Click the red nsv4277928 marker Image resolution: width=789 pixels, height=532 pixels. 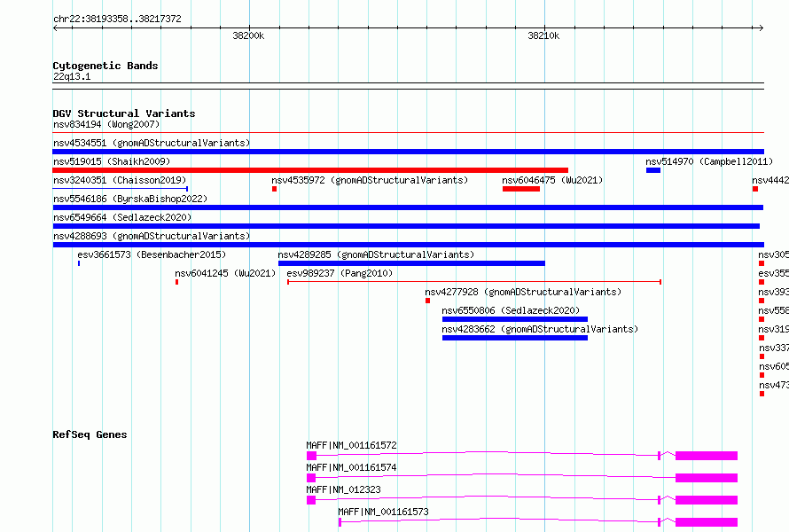[427, 301]
